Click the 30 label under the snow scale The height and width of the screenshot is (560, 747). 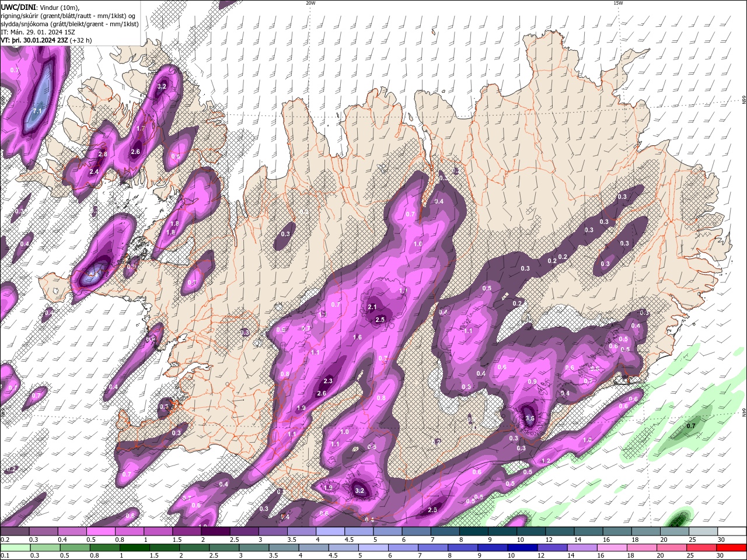[721, 540]
